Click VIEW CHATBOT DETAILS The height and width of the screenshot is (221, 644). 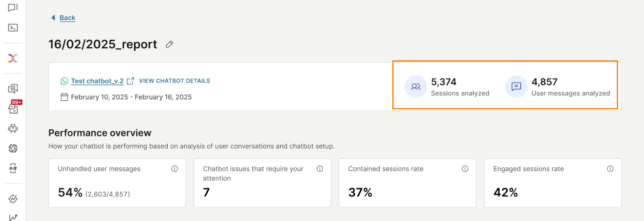click(x=174, y=81)
